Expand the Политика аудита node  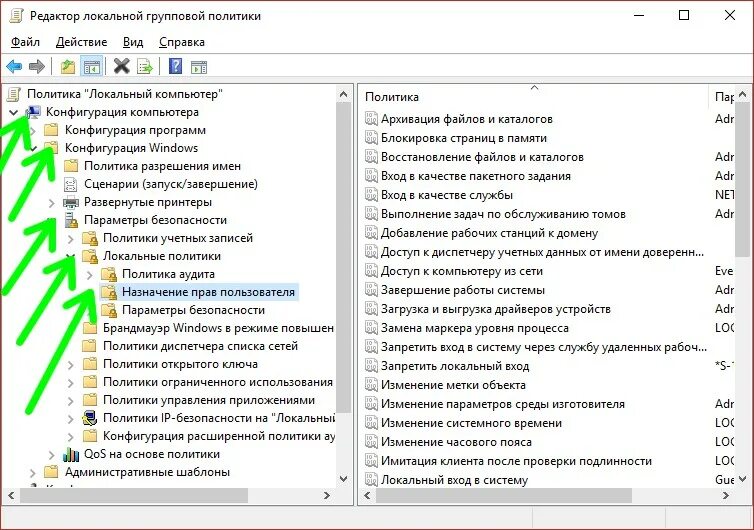tap(89, 274)
